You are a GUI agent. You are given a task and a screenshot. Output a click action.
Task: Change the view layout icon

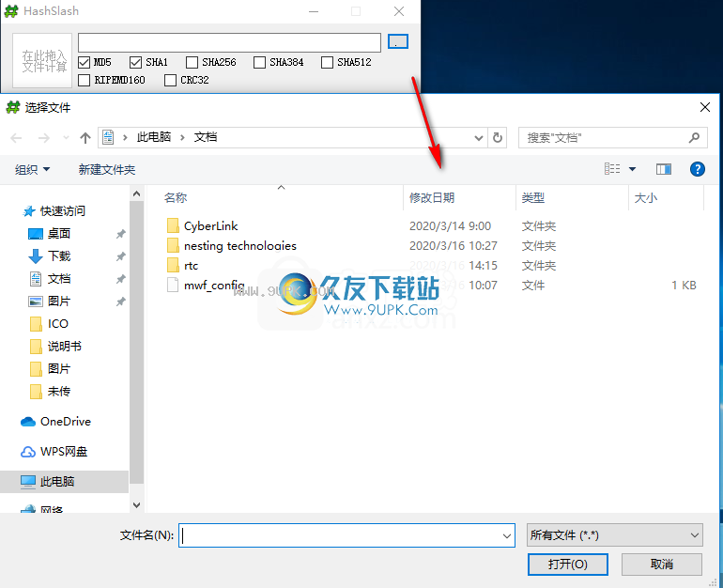click(x=612, y=169)
